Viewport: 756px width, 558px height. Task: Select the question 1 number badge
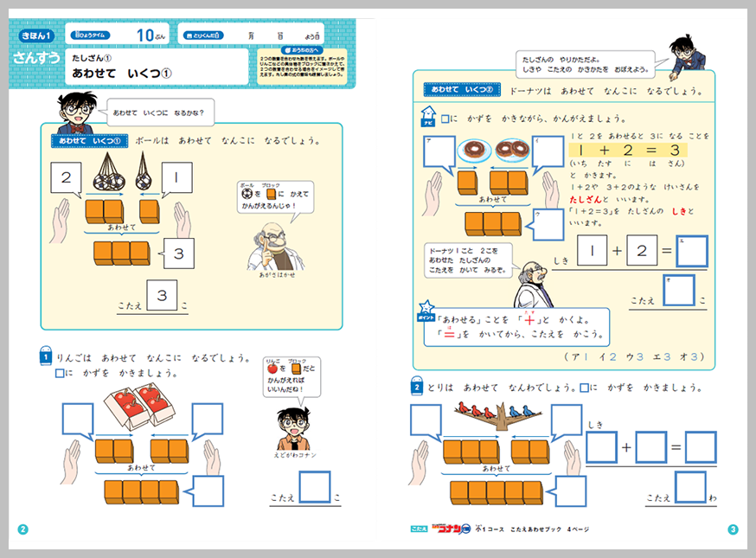tap(45, 355)
